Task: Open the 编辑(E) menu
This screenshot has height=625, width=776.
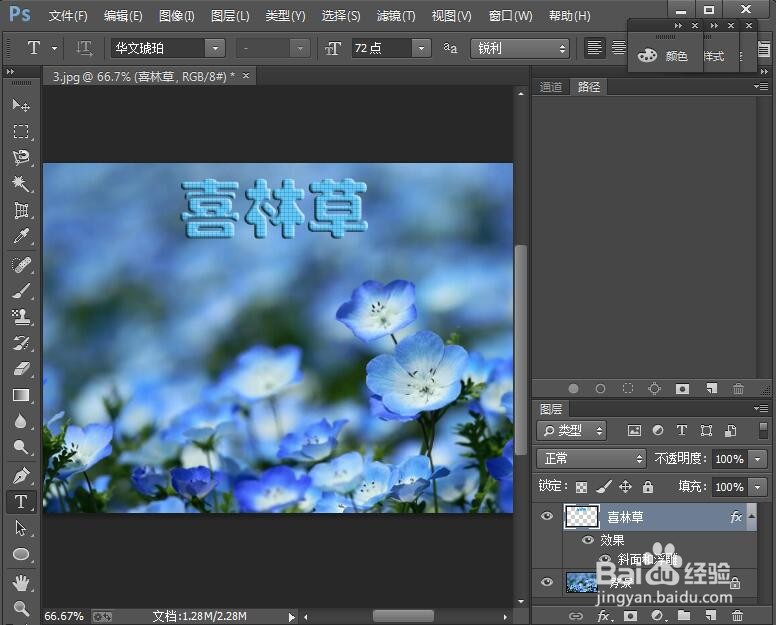Action: tap(123, 16)
